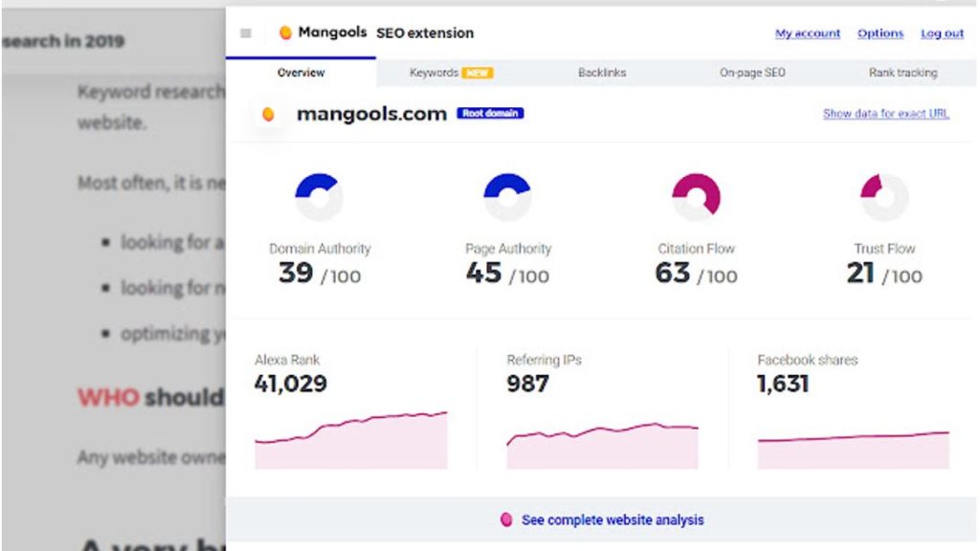Click the Alexa Rank trend chart
Screen dimensions: 980x551
(x=351, y=440)
